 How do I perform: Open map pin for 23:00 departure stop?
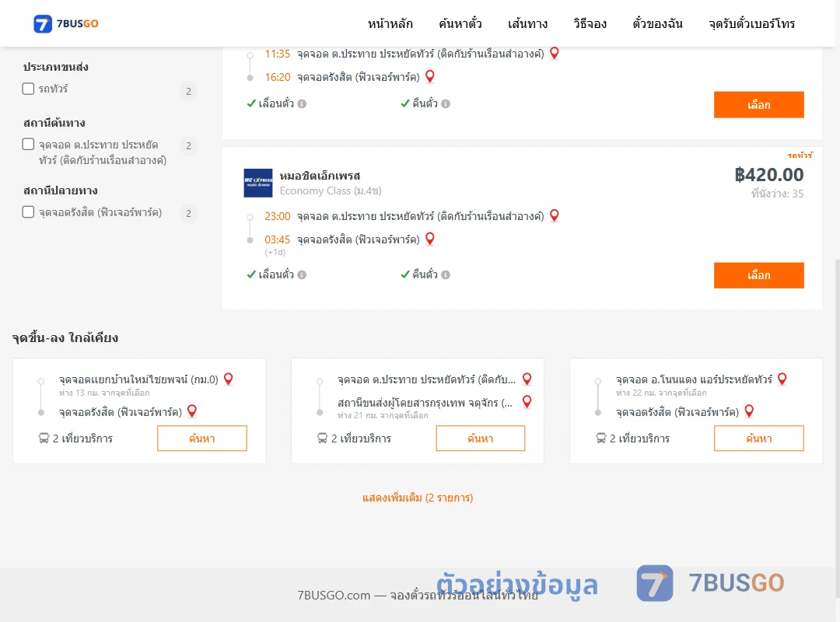click(555, 215)
